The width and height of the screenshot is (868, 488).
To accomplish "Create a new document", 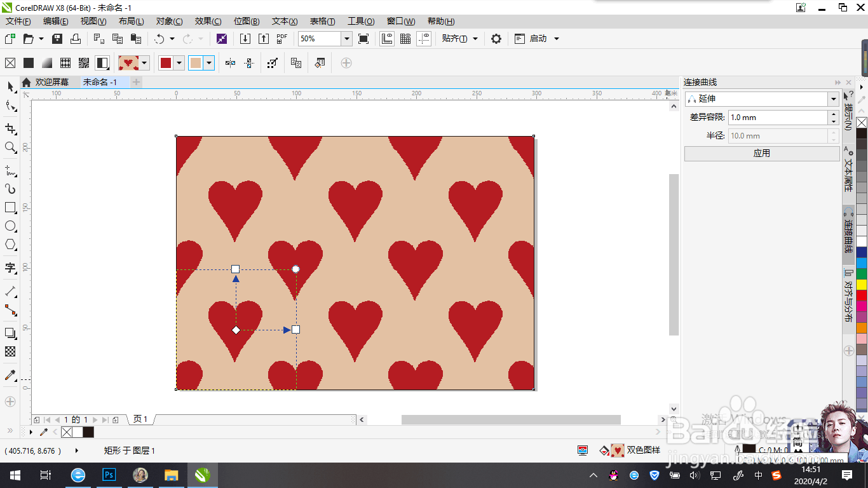I will pos(10,39).
